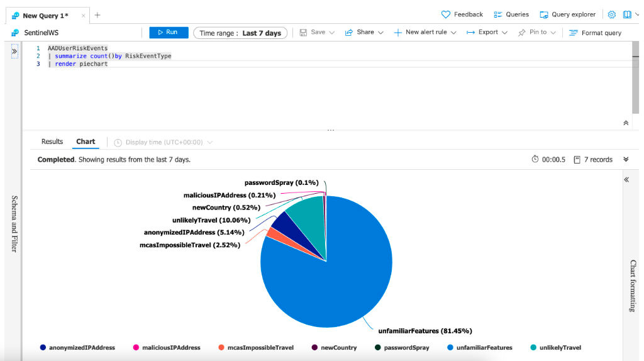Expand the Share dropdown chevron
644x361 pixels.
click(x=380, y=33)
